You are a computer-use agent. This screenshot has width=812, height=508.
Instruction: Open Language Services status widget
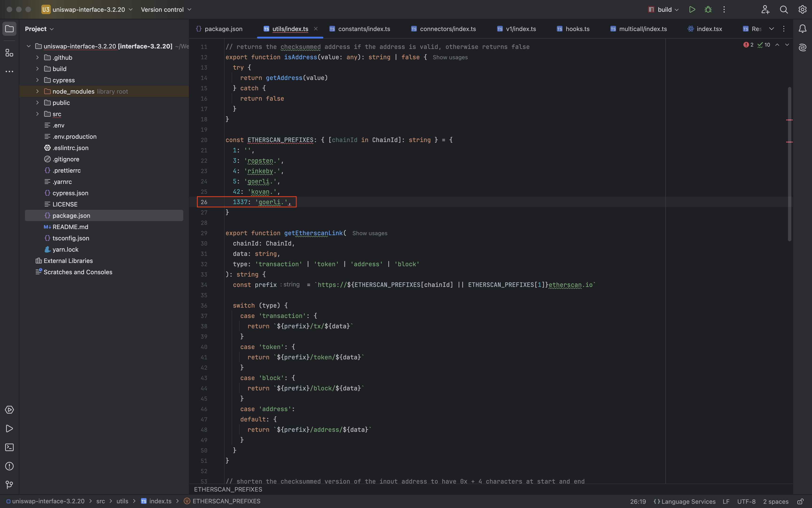684,502
